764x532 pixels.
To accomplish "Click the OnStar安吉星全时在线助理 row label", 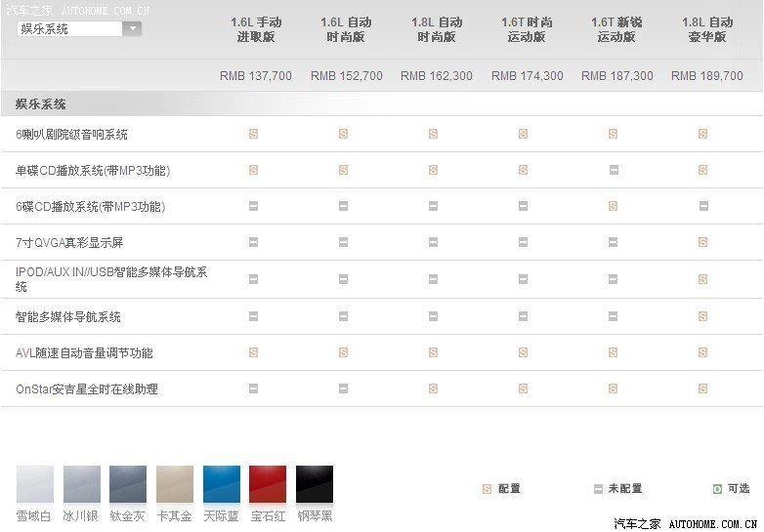I will pos(87,389).
